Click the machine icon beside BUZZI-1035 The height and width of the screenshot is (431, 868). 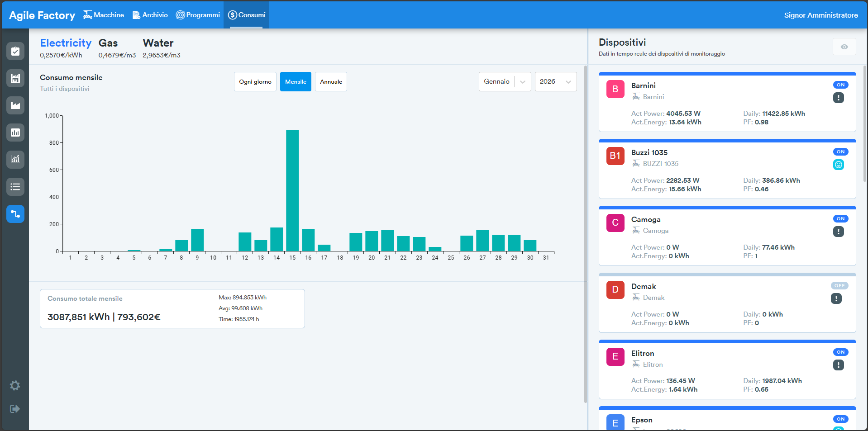636,163
